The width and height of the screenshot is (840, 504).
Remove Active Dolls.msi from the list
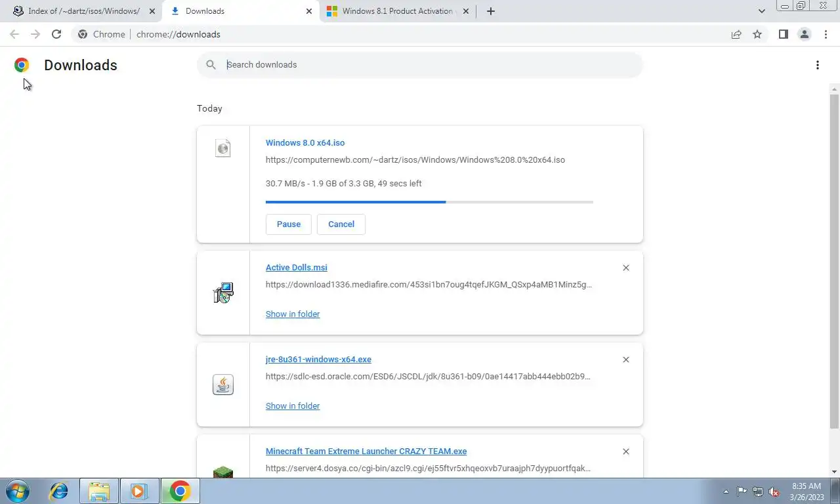625,268
